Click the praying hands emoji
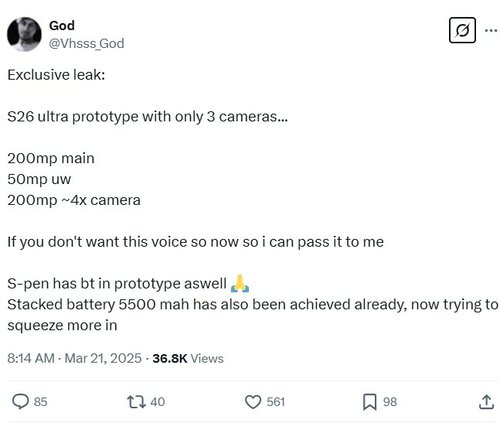 pos(240,283)
